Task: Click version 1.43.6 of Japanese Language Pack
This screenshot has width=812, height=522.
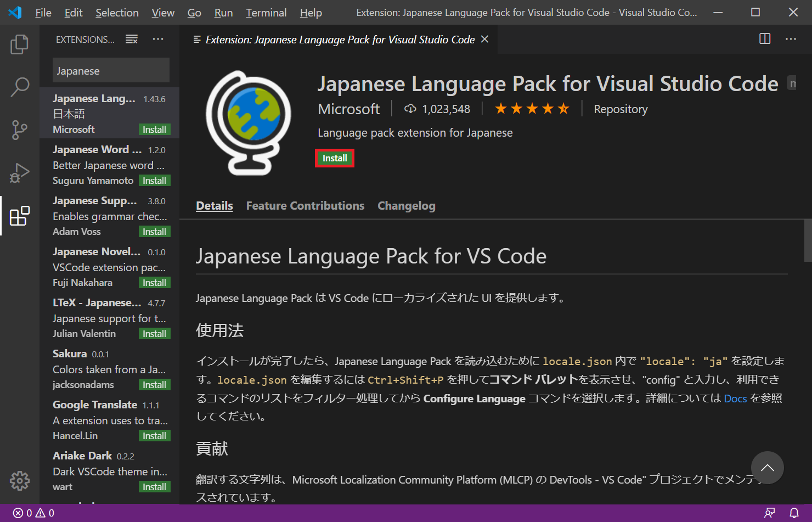Action: point(154,99)
